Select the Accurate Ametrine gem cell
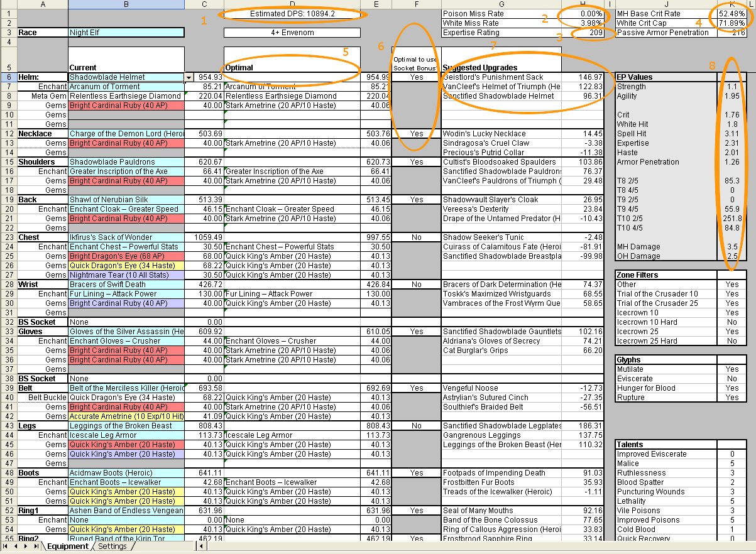 point(126,416)
